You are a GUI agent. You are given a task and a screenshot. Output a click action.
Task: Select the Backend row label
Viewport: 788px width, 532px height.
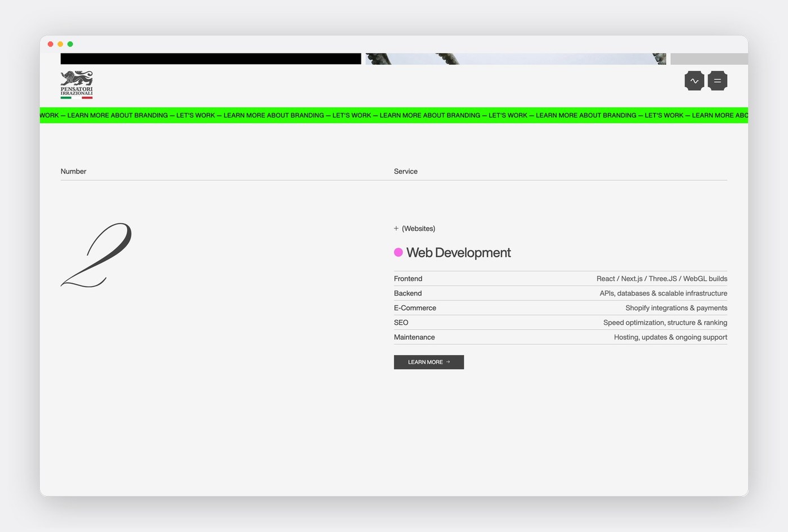point(408,293)
